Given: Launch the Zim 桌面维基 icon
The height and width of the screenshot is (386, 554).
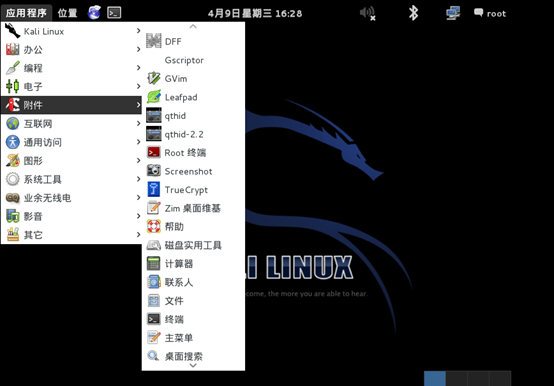Looking at the screenshot, I should [x=154, y=208].
